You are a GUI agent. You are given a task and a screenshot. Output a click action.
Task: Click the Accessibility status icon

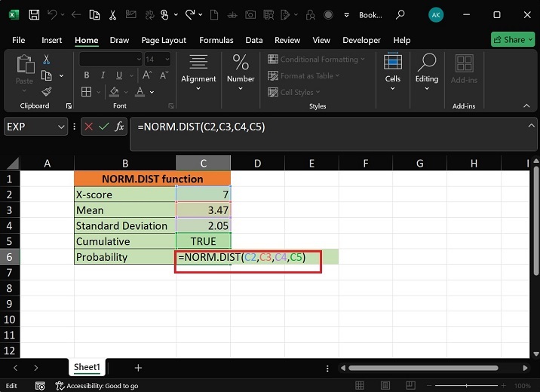pyautogui.click(x=60, y=386)
